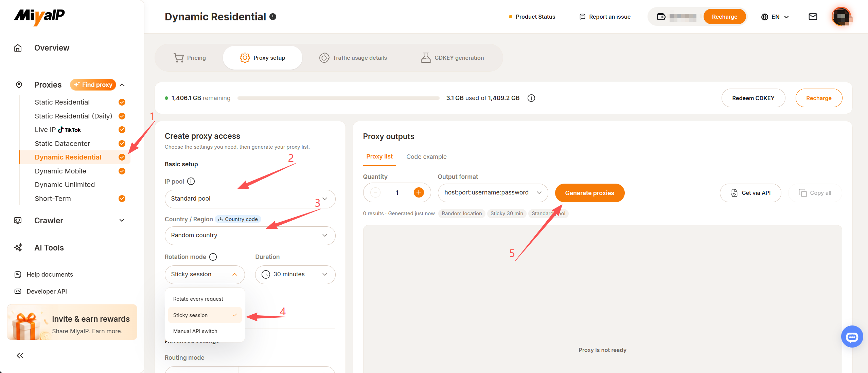Click the top bar Recharge button
The image size is (868, 373).
tap(725, 17)
